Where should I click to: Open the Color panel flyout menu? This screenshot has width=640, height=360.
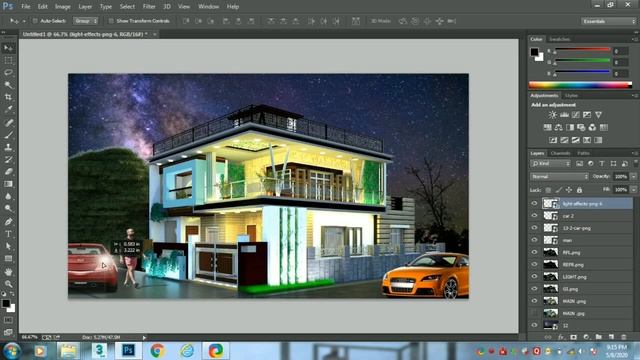pyautogui.click(x=635, y=39)
